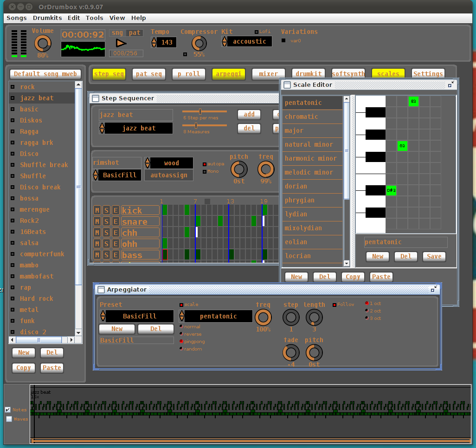Screen dimensions: 476x448
Task: Select the rock pattern bullet icon
Action: pos(13,87)
